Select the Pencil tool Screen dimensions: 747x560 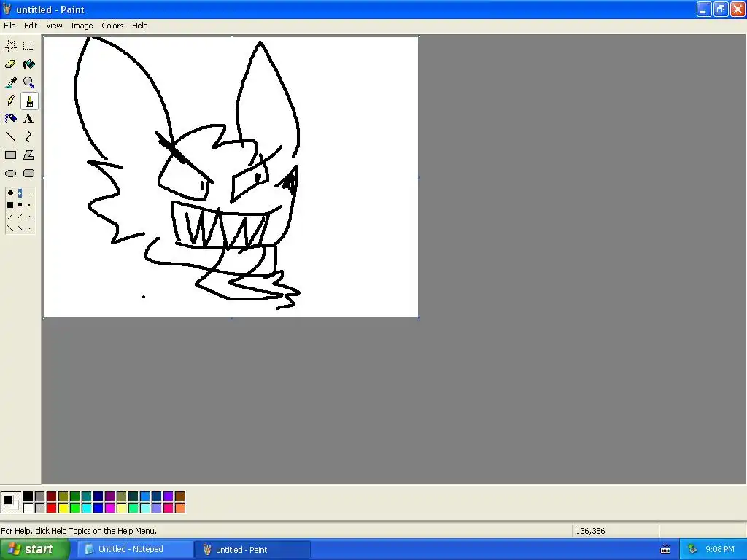[10, 101]
